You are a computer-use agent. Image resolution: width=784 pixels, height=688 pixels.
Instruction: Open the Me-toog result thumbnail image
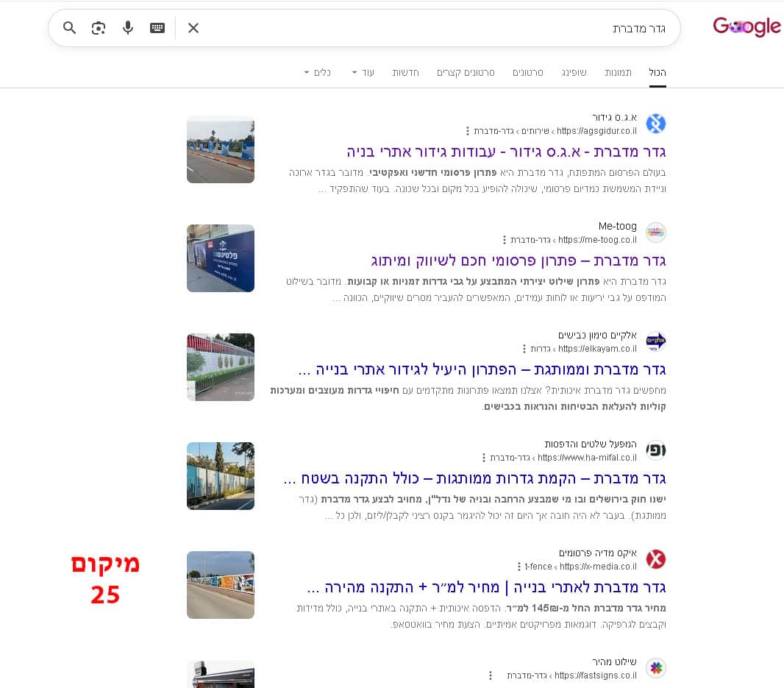coord(221,258)
